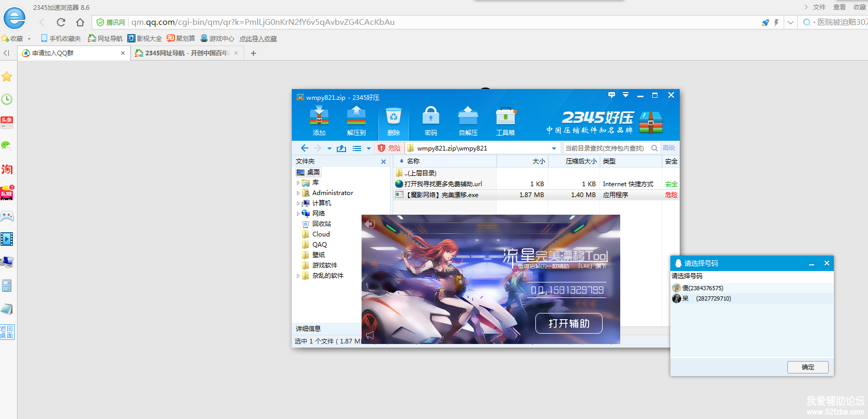Open the navigation history dropdown arrow
868x419 pixels.
329,148
